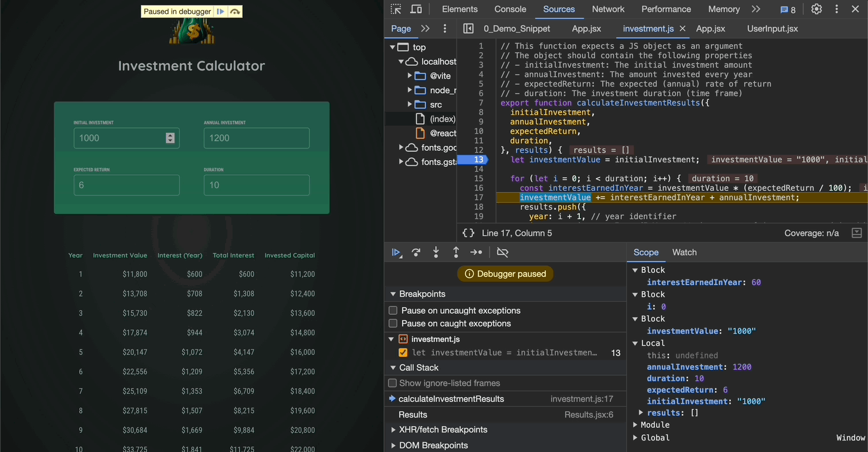Resume script execution in debugger toolbar
868x452 pixels.
[397, 252]
